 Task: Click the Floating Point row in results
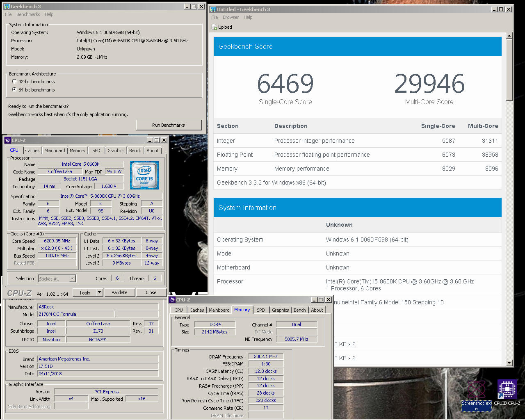[358, 155]
